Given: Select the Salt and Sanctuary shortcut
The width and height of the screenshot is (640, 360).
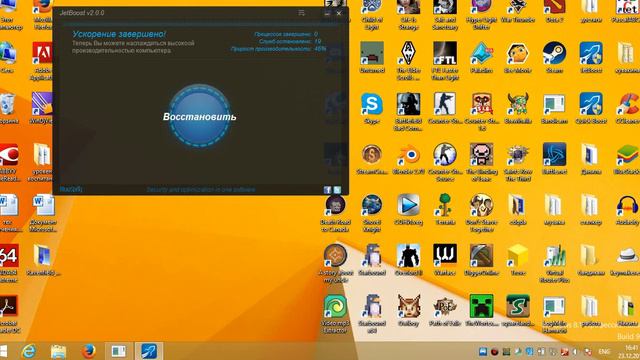Looking at the screenshot, I should click(x=445, y=15).
